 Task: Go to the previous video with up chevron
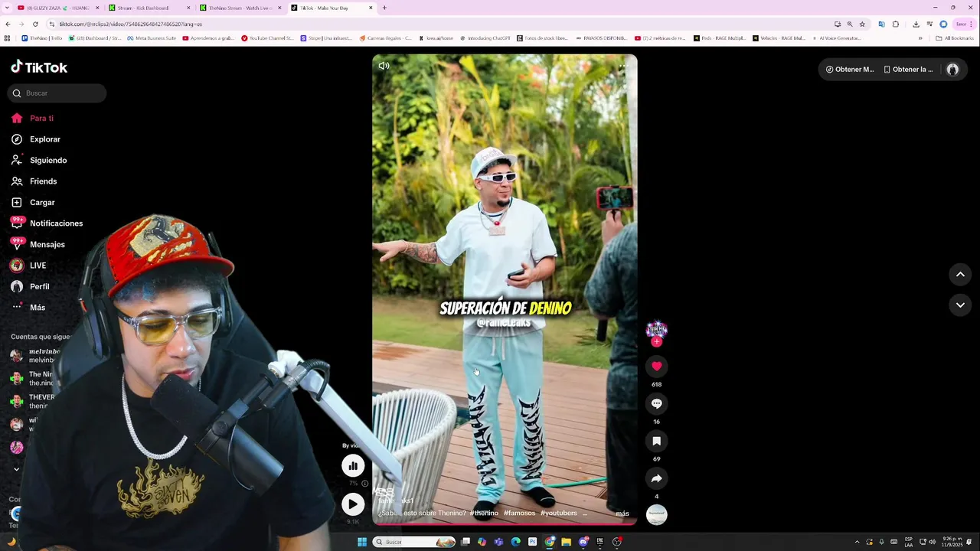tap(960, 275)
